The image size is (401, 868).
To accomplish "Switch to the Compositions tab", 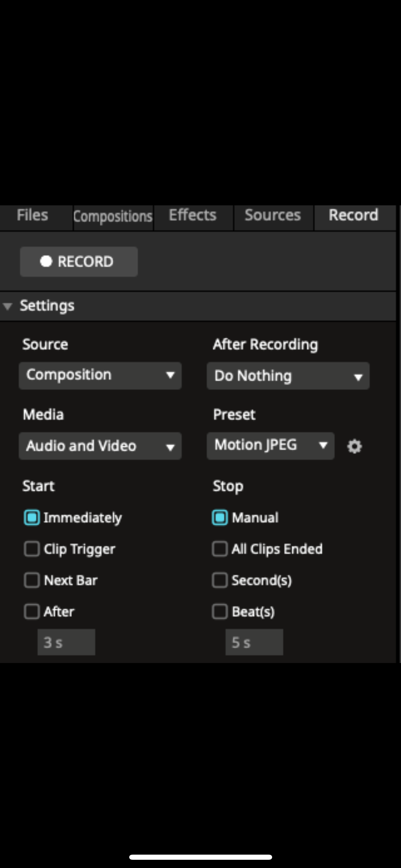I will tap(113, 217).
